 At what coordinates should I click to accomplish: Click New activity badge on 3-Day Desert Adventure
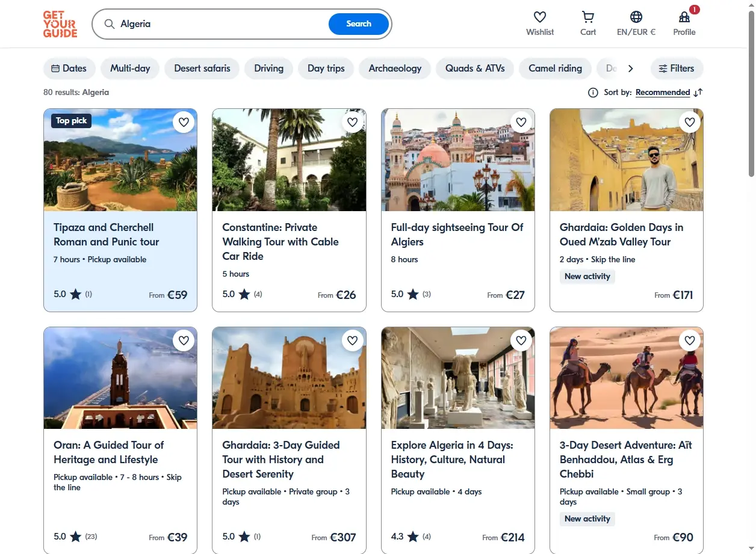(587, 519)
